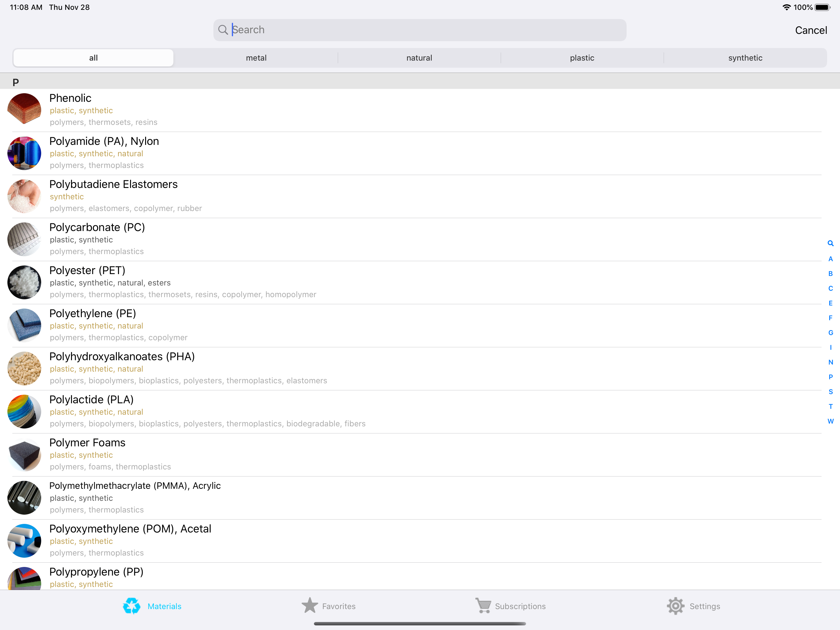Tap magnifier icon in alphabet index

830,244
